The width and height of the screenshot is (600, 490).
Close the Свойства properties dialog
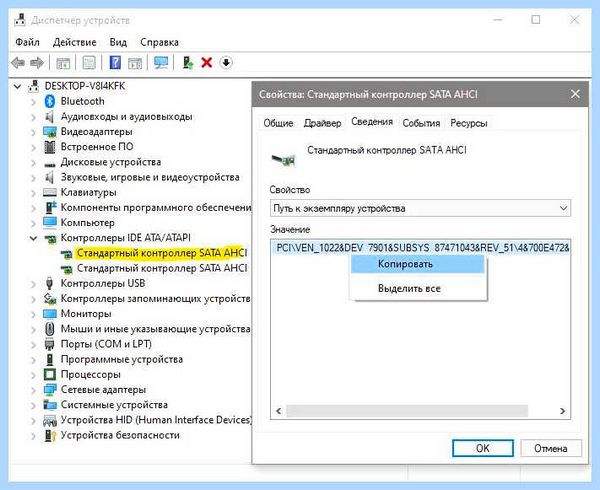tap(575, 94)
